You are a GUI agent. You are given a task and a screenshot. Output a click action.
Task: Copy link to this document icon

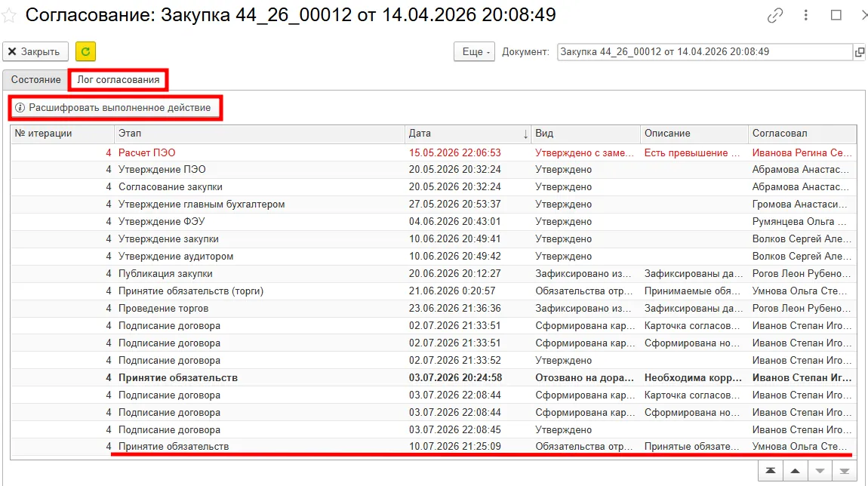point(775,16)
